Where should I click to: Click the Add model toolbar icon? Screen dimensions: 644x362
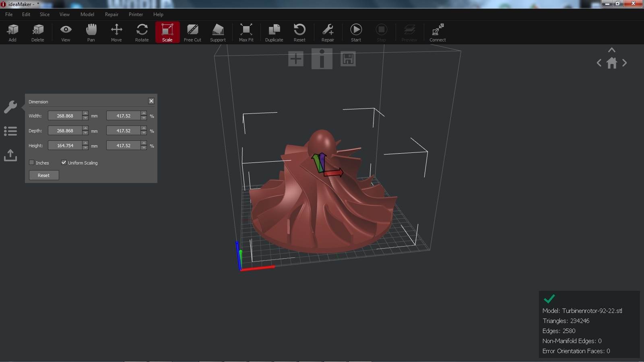coord(12,32)
